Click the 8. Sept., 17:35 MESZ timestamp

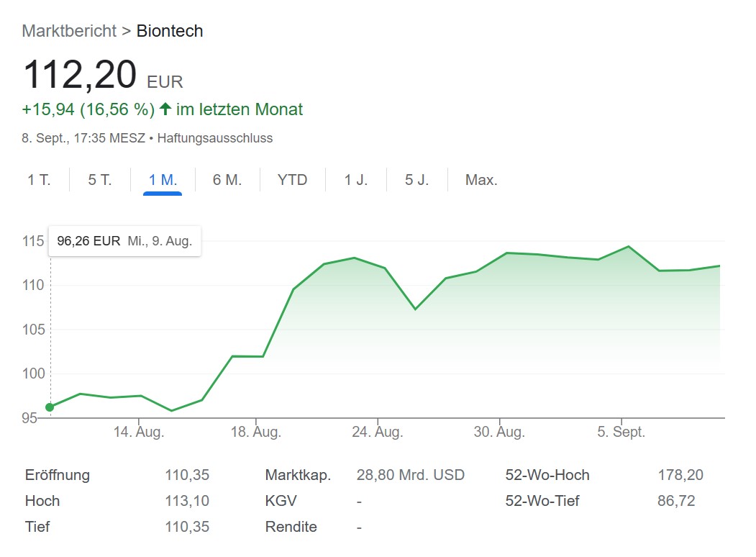[x=83, y=138]
